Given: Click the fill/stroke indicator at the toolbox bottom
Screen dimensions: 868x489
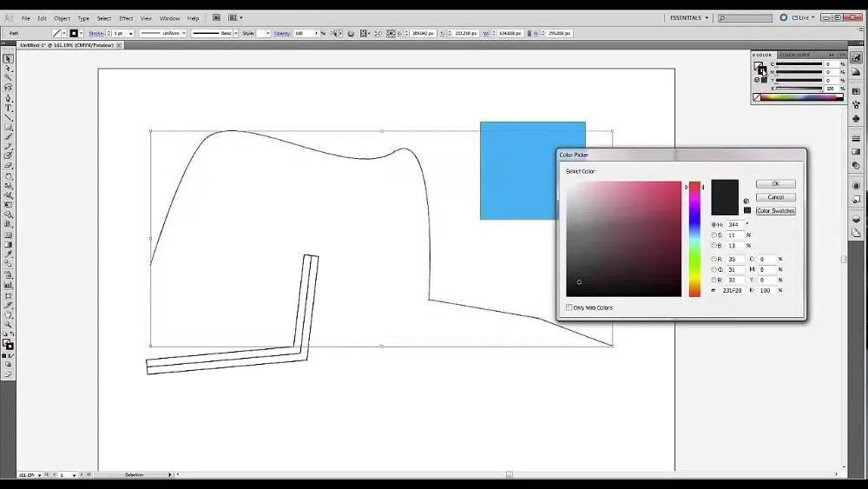Looking at the screenshot, I should pos(7,344).
